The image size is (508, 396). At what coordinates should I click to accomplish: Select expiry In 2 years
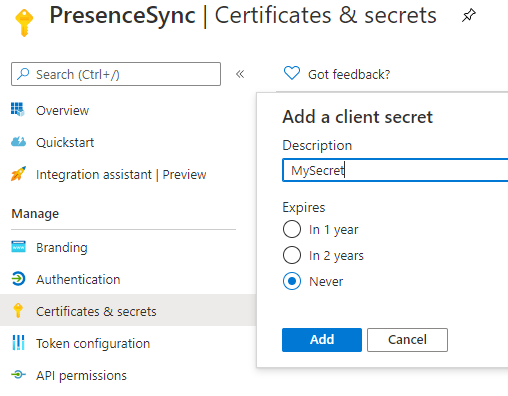(292, 255)
